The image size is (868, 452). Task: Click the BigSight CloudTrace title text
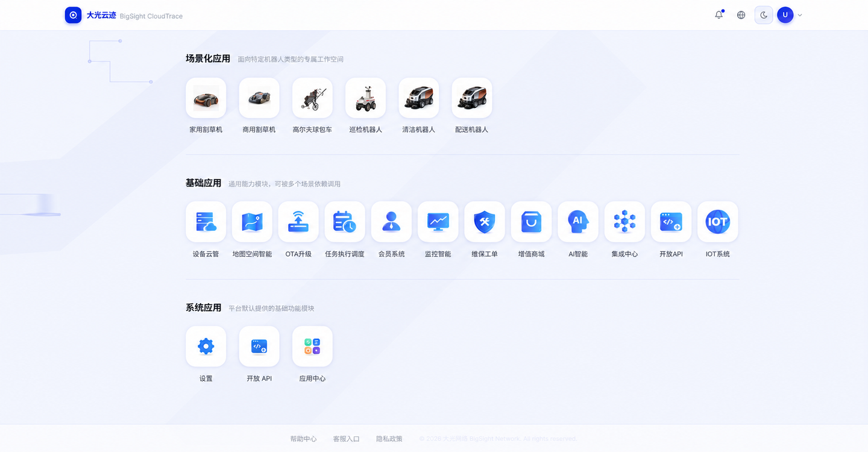(151, 16)
